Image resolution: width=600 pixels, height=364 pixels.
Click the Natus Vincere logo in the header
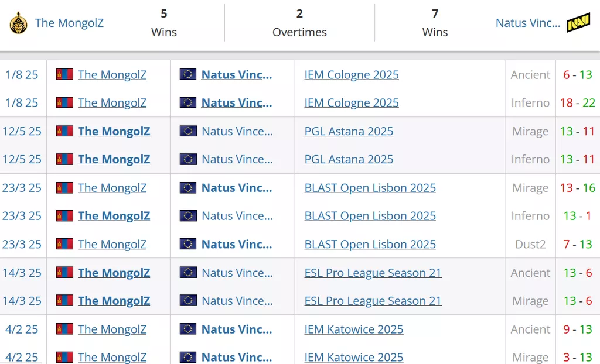[578, 23]
